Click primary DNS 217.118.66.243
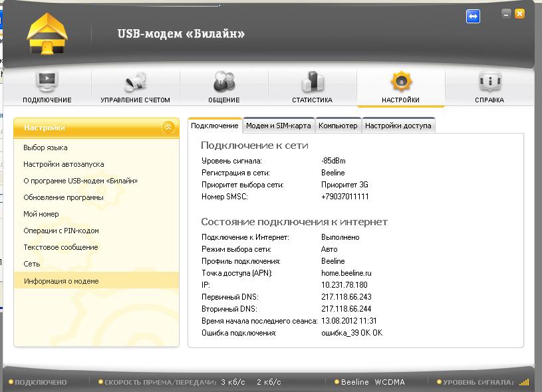Screen dimensions: 542x392 click(x=346, y=297)
